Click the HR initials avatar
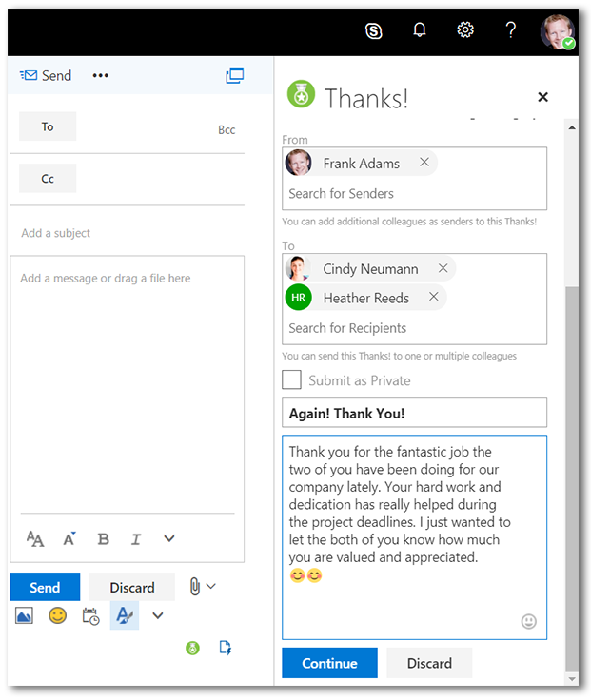The image size is (591, 700). tap(299, 298)
